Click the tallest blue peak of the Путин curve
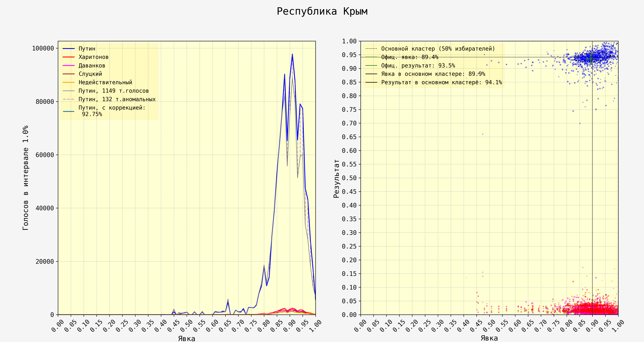644x342 pixels. 292,54
